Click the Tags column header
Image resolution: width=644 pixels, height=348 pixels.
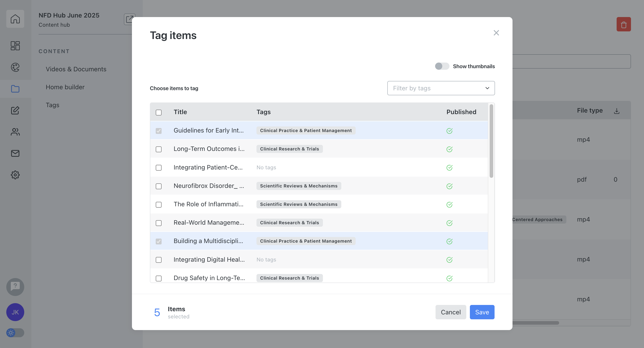pyautogui.click(x=263, y=112)
